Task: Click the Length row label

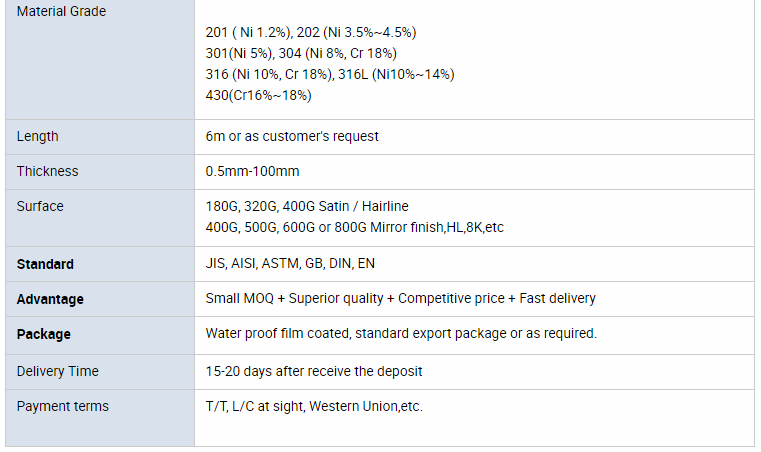Action: tap(38, 136)
